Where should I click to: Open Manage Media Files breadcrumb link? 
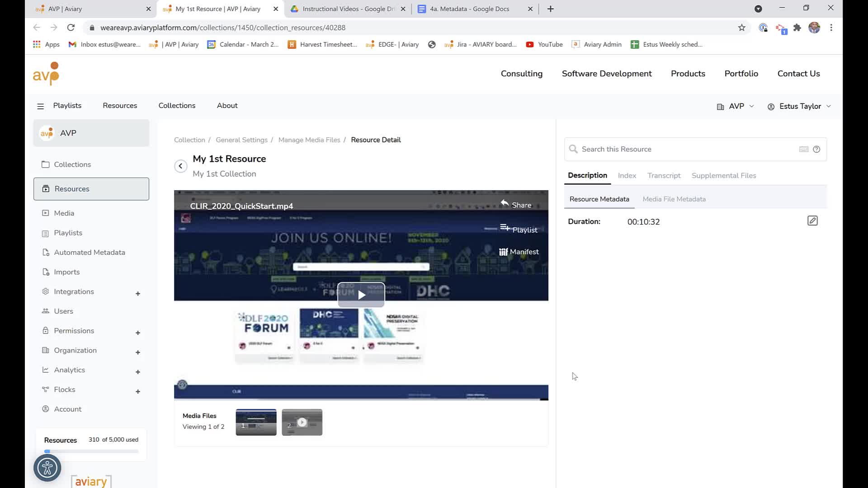point(309,140)
